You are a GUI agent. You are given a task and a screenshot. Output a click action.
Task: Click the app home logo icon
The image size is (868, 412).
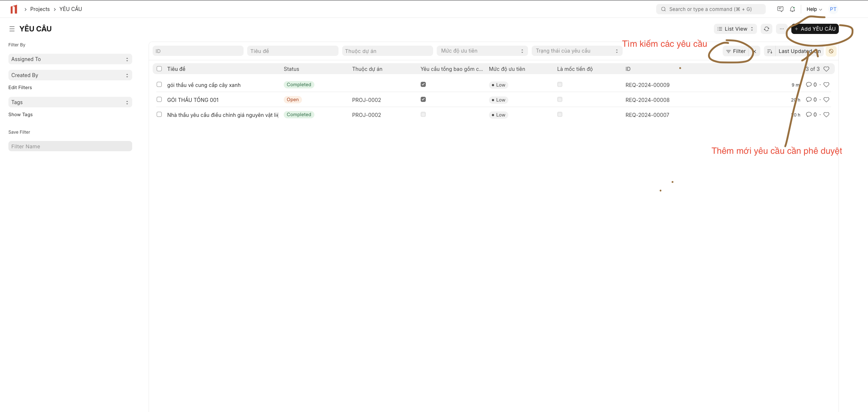tap(14, 9)
